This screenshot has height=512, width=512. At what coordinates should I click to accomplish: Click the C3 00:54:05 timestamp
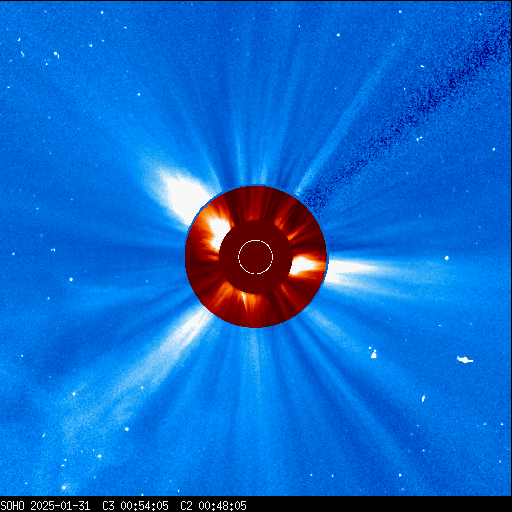coord(135,506)
